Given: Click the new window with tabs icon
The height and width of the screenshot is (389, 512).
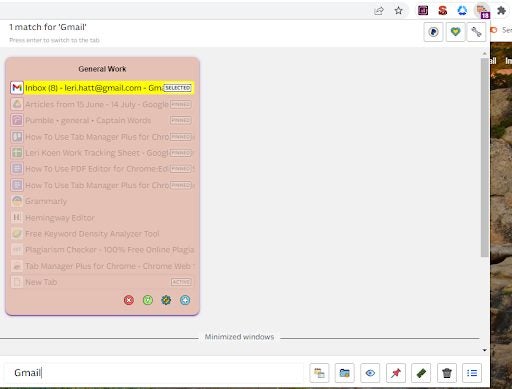Looking at the screenshot, I should tap(319, 373).
